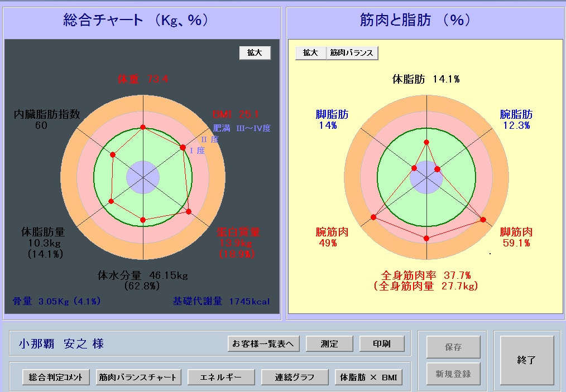Click the BMI data point on 総合チャート
The image size is (566, 392).
(x=183, y=147)
